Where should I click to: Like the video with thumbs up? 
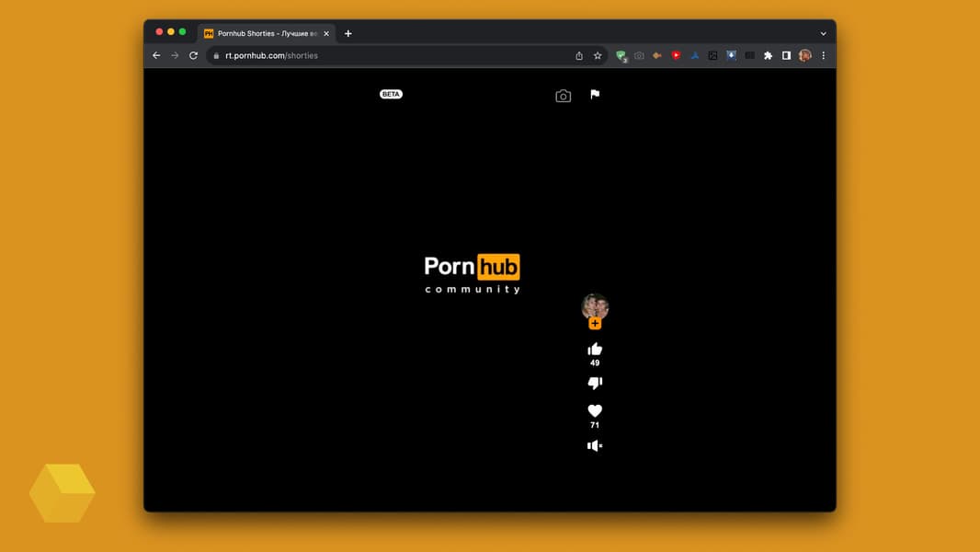point(595,349)
